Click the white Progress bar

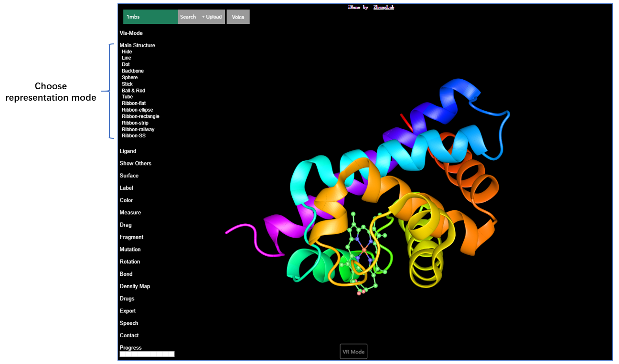point(147,354)
